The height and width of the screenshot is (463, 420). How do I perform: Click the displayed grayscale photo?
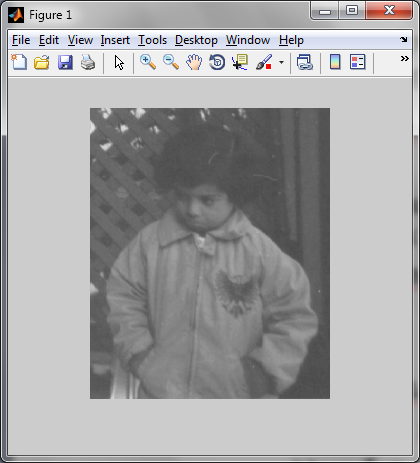point(210,253)
